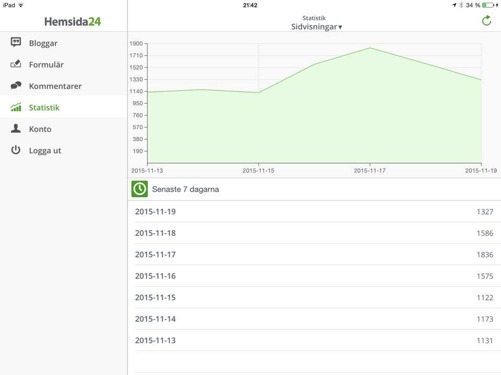Click the Statistik bar chart icon

[16, 107]
